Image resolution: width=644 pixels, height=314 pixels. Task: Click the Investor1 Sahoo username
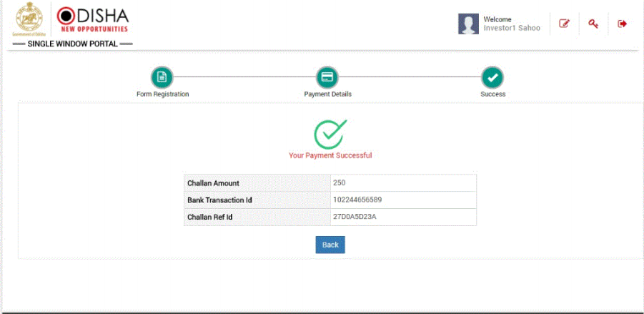(x=512, y=28)
